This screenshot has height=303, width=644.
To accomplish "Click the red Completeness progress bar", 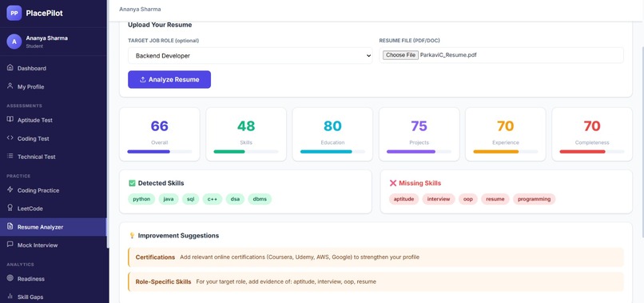I will click(x=592, y=152).
